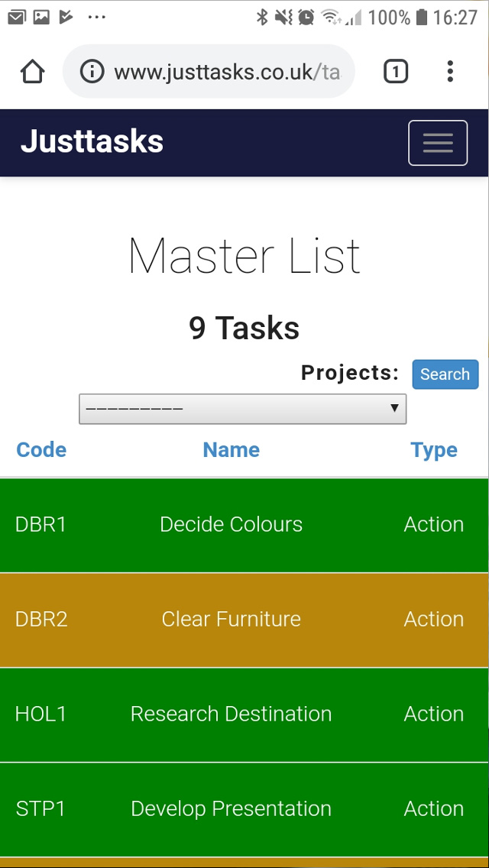Tap the URL address bar
The width and height of the screenshot is (489, 868).
point(225,72)
